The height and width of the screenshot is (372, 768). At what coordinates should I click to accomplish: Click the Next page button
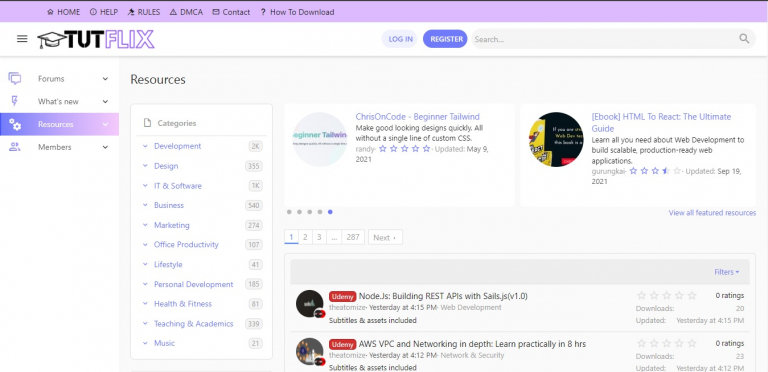[385, 237]
